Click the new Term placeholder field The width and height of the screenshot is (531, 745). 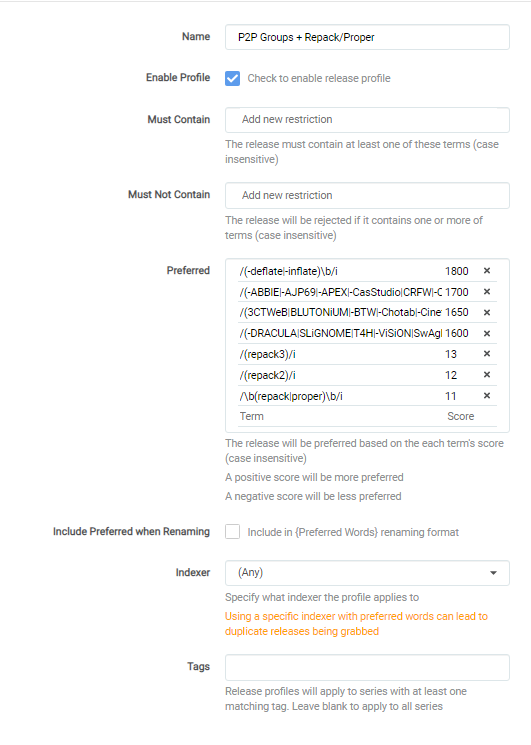[341, 416]
